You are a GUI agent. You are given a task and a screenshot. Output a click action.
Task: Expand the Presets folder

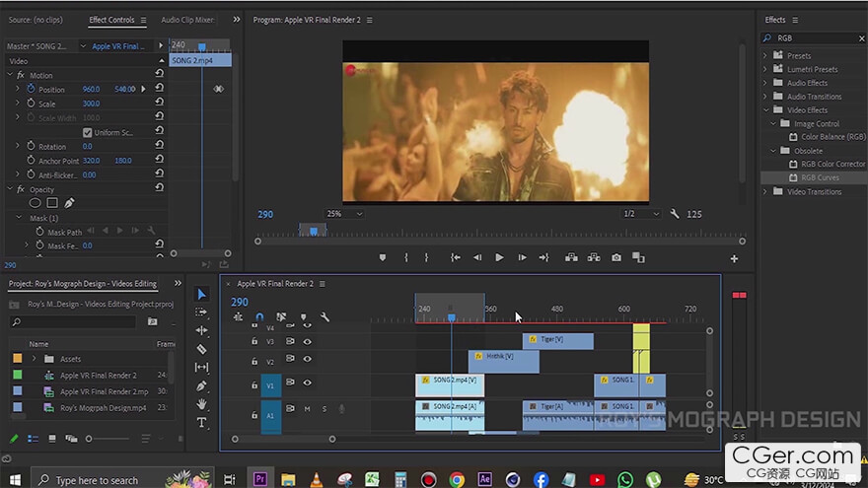tap(765, 55)
